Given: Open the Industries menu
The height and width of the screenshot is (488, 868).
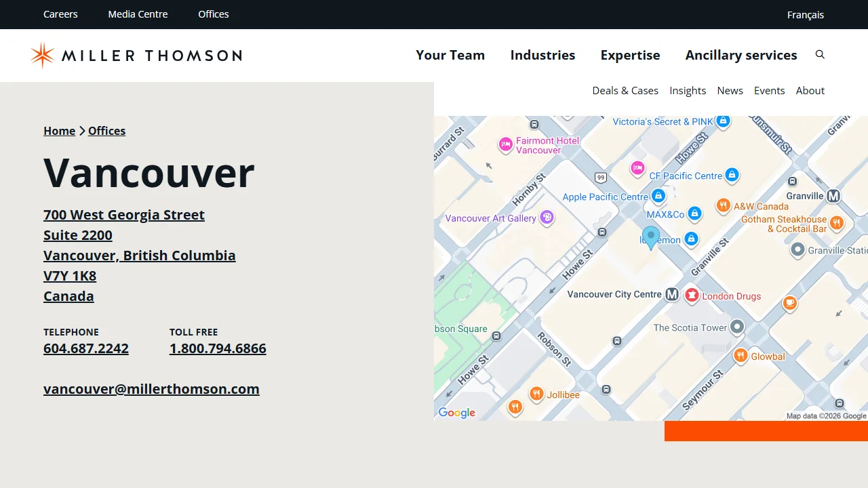Looking at the screenshot, I should (x=542, y=56).
